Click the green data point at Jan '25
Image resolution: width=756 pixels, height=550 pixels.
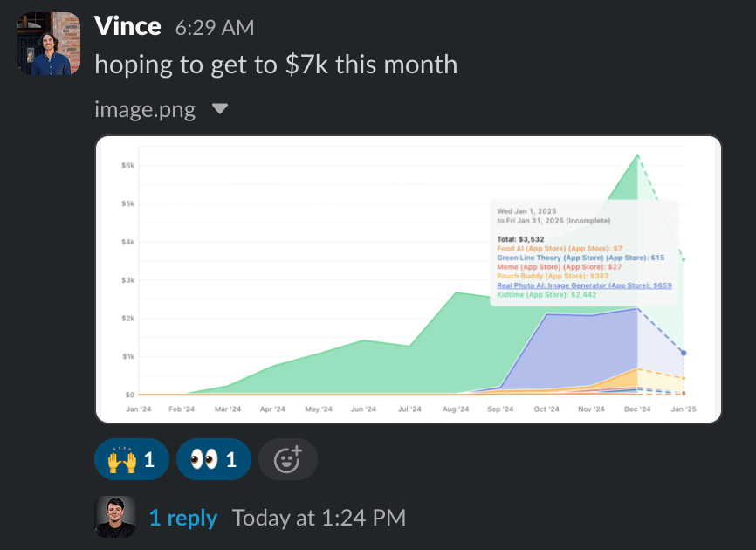coord(684,259)
